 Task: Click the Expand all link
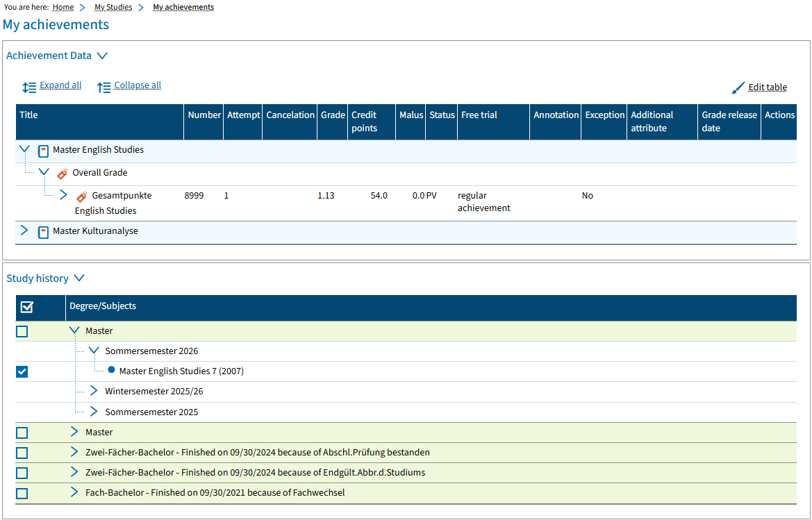(x=60, y=85)
